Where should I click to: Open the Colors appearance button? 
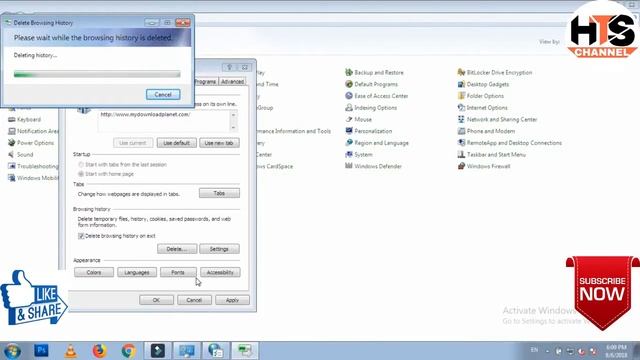pos(94,272)
